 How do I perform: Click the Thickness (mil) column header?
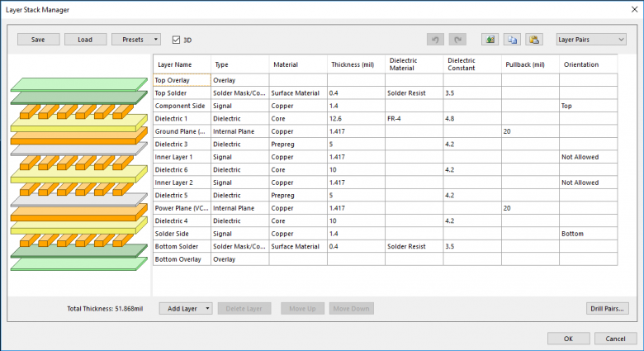356,64
